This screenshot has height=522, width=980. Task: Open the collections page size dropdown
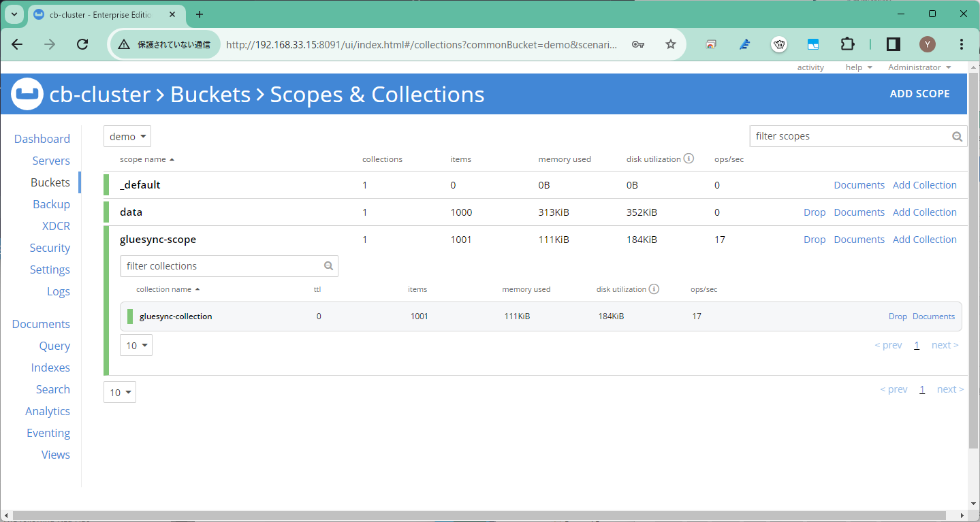(x=136, y=345)
